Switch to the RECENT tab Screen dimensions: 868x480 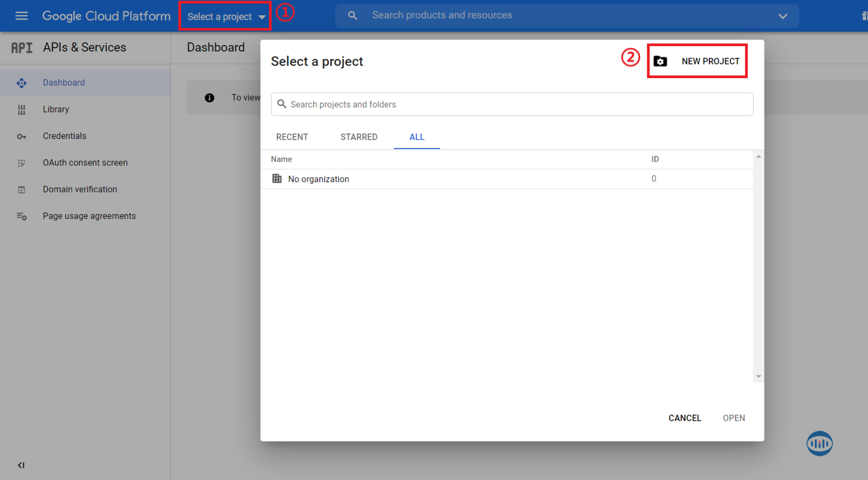pyautogui.click(x=292, y=137)
